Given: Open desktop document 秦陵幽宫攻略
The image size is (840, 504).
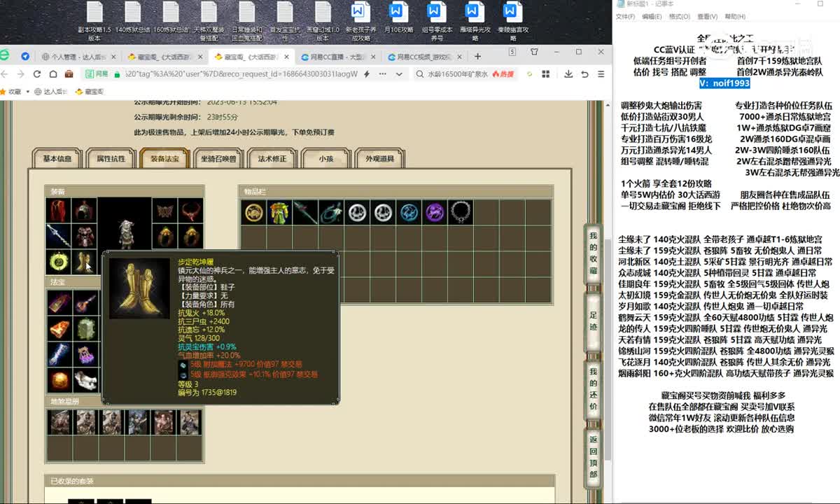Looking at the screenshot, I should pyautogui.click(x=512, y=22).
